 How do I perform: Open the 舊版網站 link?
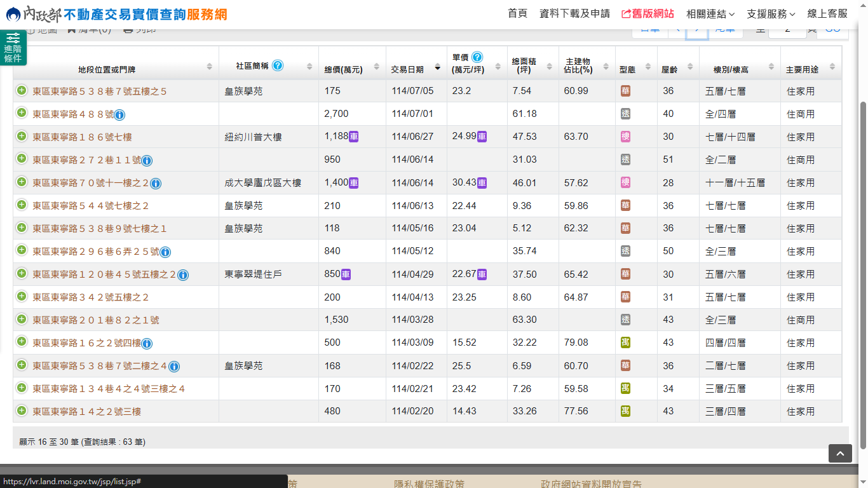coord(648,14)
